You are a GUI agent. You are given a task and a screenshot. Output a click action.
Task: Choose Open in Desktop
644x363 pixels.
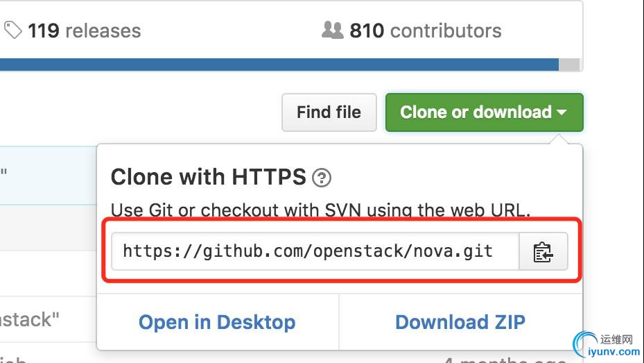pyautogui.click(x=217, y=322)
